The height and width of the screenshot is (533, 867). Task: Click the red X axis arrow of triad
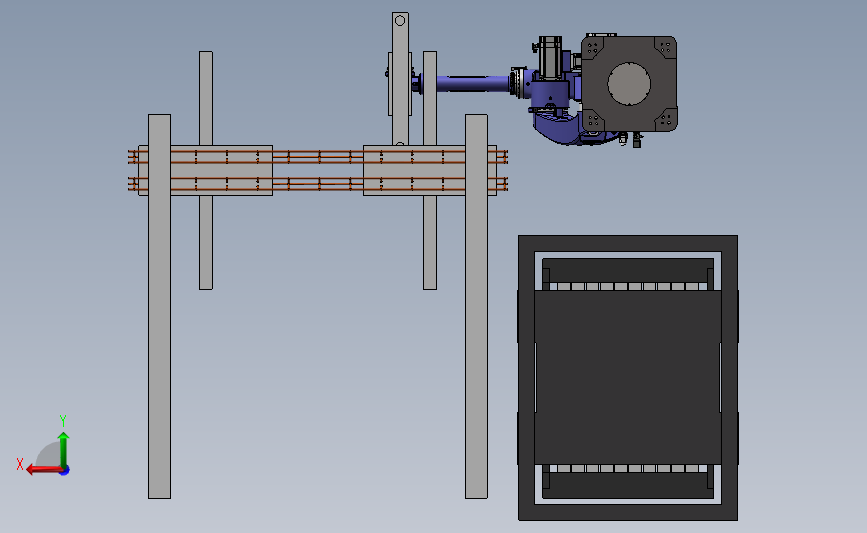coord(44,469)
